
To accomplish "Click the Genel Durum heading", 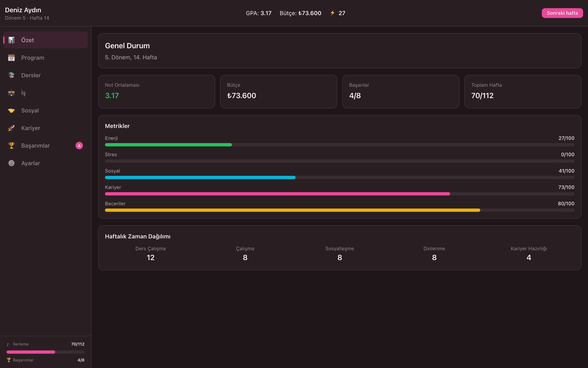I will (127, 46).
